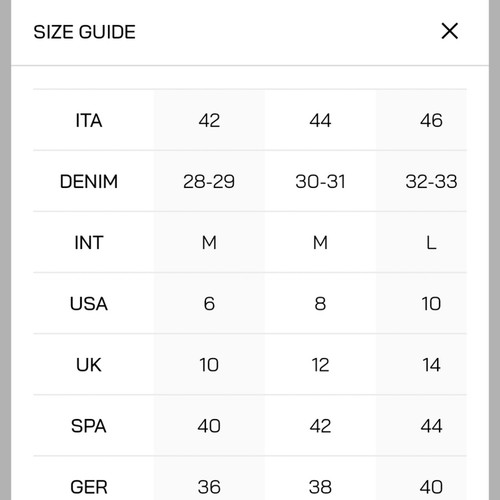Click the DENIM row label
This screenshot has width=500, height=500.
coord(89,181)
